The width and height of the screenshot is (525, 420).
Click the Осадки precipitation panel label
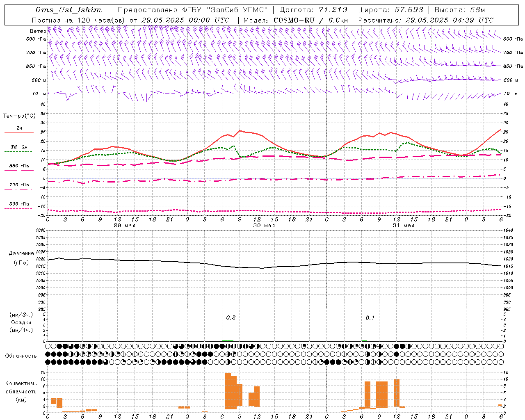click(x=21, y=322)
